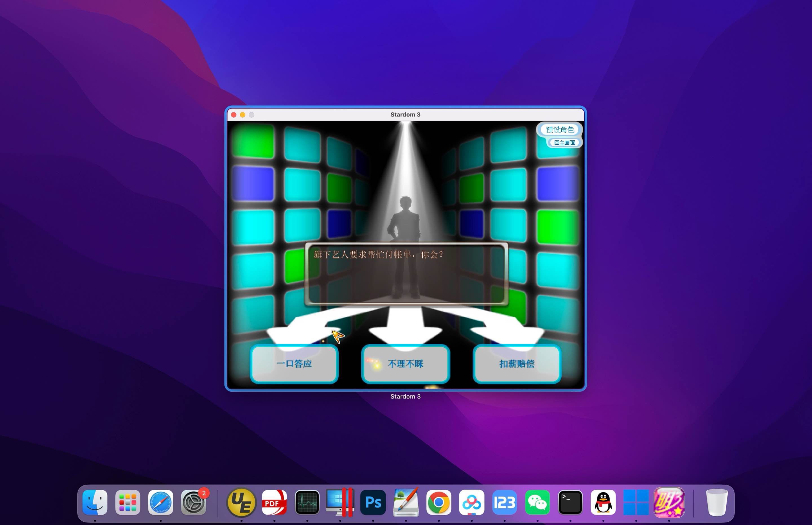Open Baidu Netdisk cloud app in dock
The width and height of the screenshot is (812, 525).
tap(471, 502)
